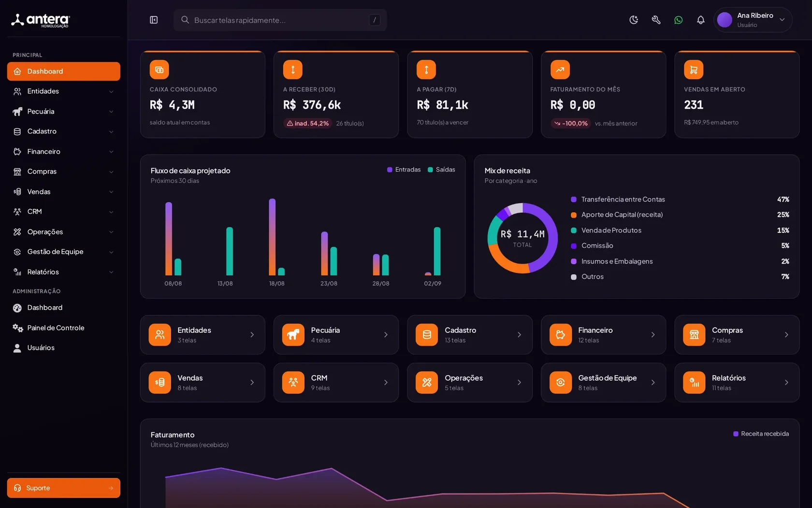Open Cadastro shortcut card database icon
This screenshot has width=812, height=508.
tap(427, 335)
